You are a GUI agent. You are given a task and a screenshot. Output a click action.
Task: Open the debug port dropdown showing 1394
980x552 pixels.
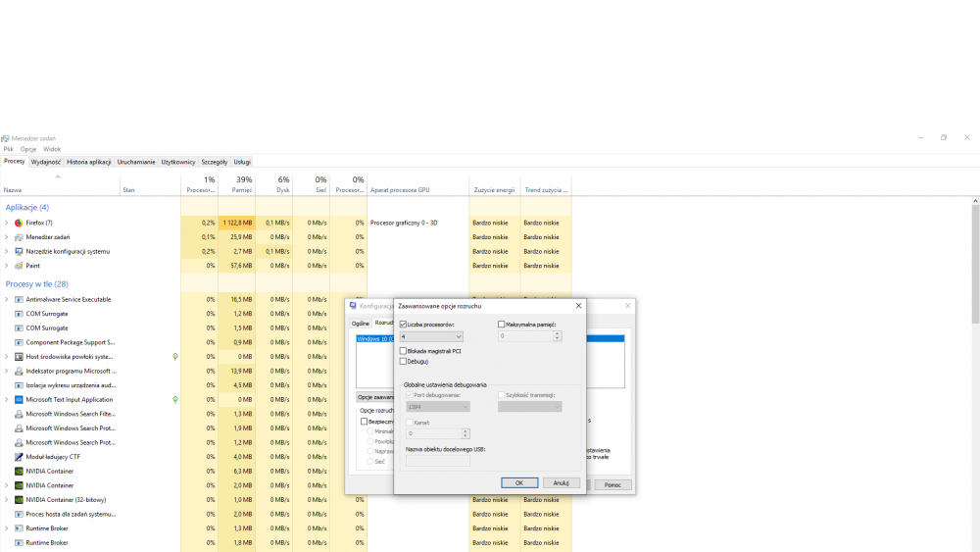[x=438, y=407]
